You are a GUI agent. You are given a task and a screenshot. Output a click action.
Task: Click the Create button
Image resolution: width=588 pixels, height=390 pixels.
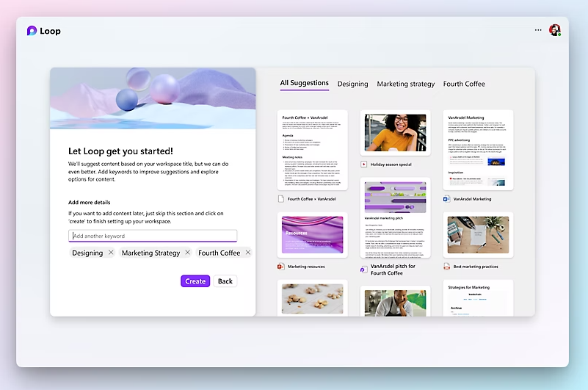[195, 281]
